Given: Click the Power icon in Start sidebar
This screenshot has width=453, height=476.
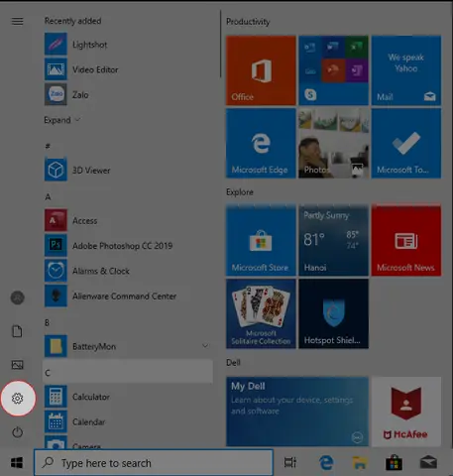Looking at the screenshot, I should [18, 432].
